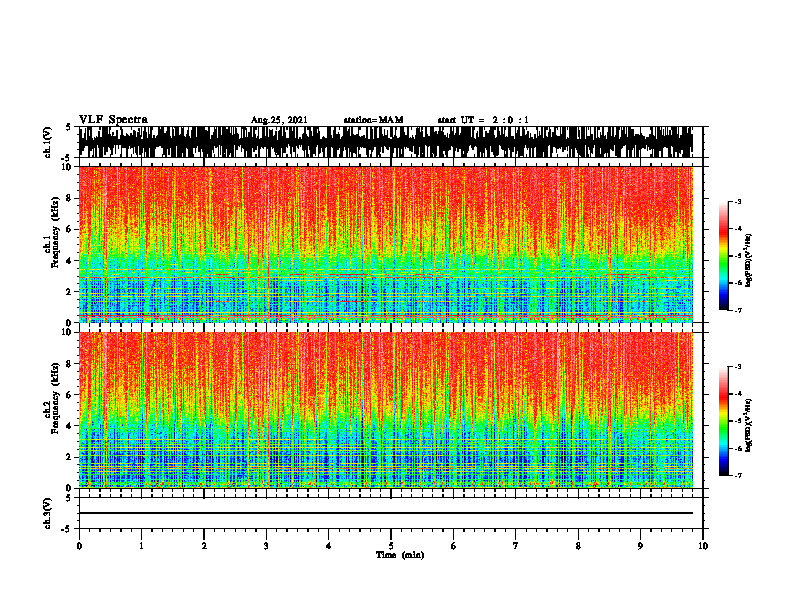Click time axis tick label "8"
This screenshot has height=612, width=792.
pyautogui.click(x=578, y=546)
